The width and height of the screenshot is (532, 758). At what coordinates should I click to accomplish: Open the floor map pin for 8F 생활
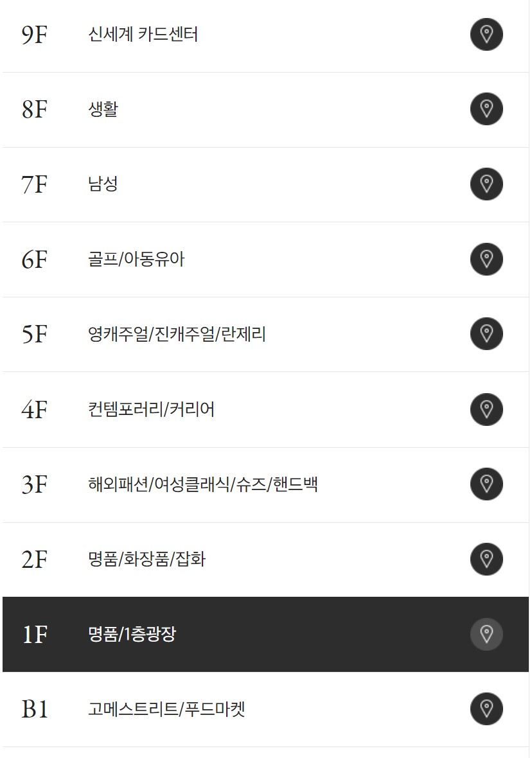tap(486, 109)
